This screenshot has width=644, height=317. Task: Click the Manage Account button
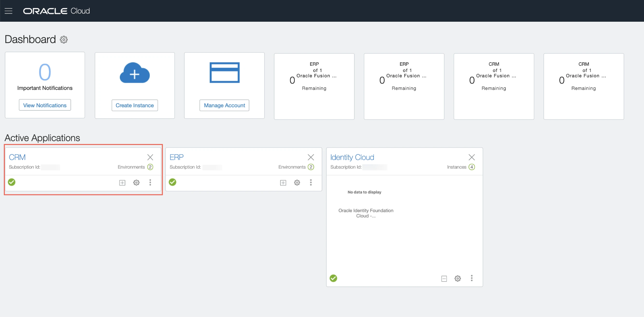click(224, 105)
